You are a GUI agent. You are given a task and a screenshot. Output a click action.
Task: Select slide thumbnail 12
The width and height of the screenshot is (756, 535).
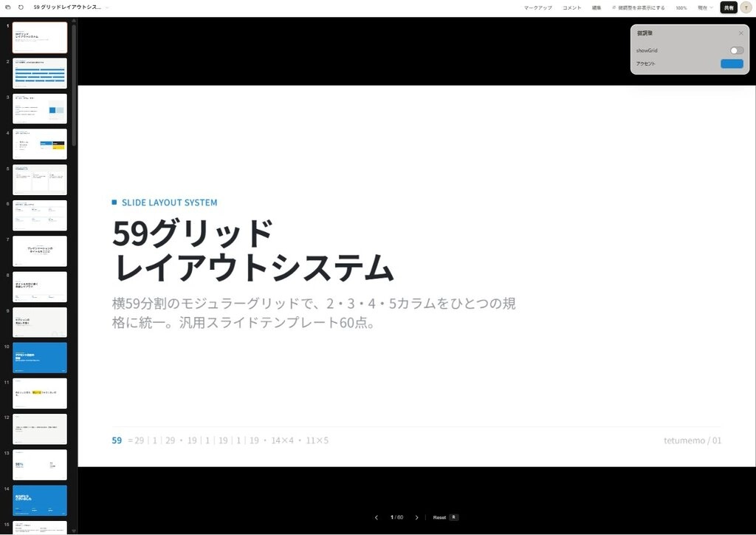click(40, 429)
